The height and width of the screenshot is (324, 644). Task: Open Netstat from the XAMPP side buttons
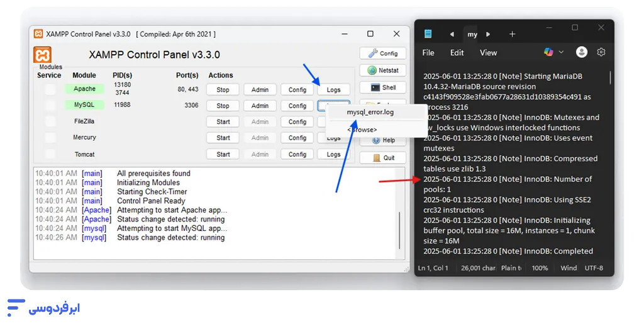point(383,70)
